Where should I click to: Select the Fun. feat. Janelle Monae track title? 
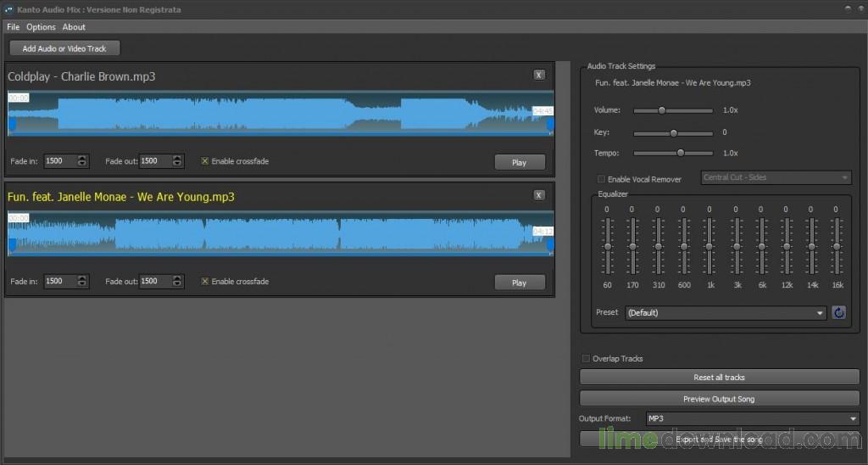(120, 197)
